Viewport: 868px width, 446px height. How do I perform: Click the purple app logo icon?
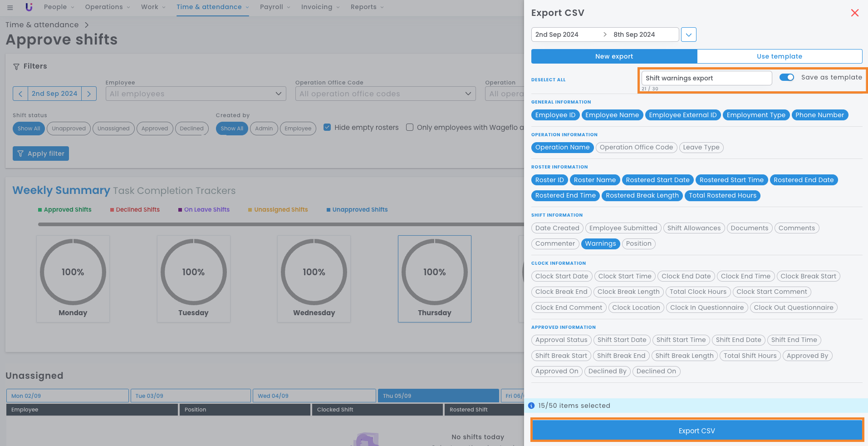click(29, 7)
